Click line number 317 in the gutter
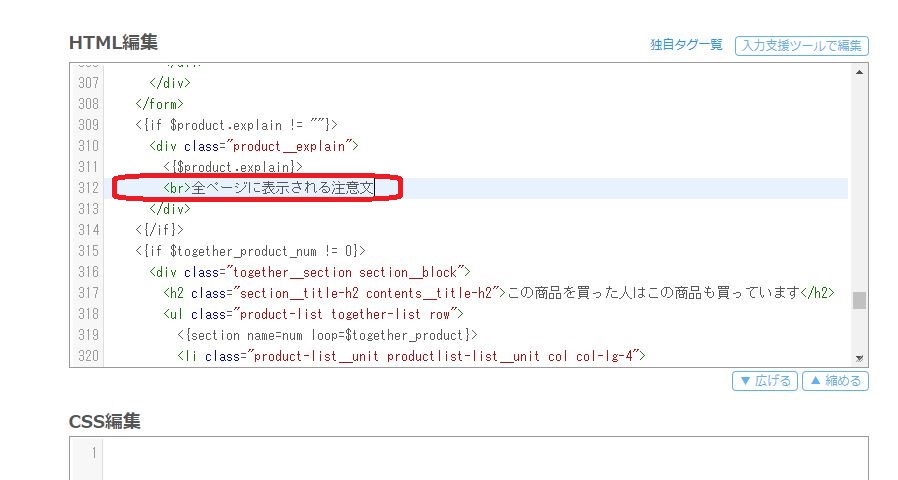Screen dimensions: 898x480 point(88,293)
